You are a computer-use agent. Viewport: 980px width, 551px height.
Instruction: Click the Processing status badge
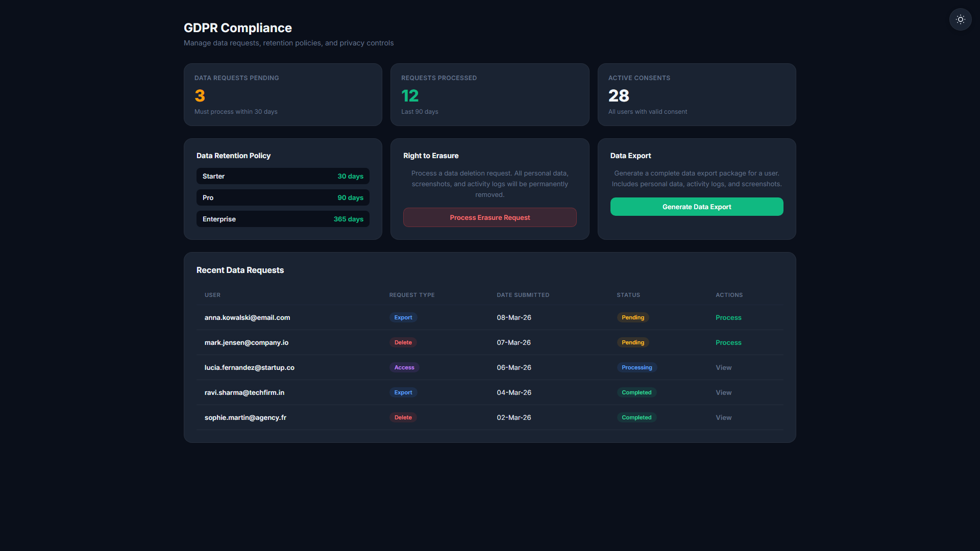pos(637,367)
